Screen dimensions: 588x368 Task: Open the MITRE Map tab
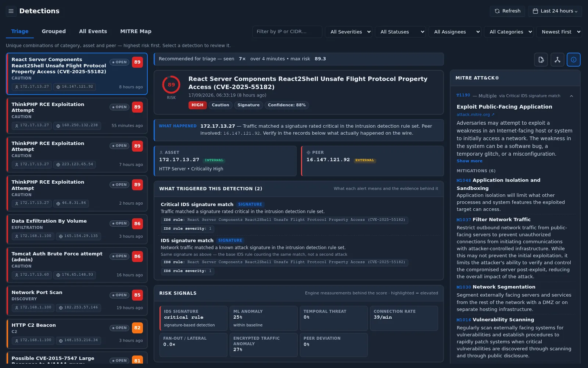tap(136, 32)
